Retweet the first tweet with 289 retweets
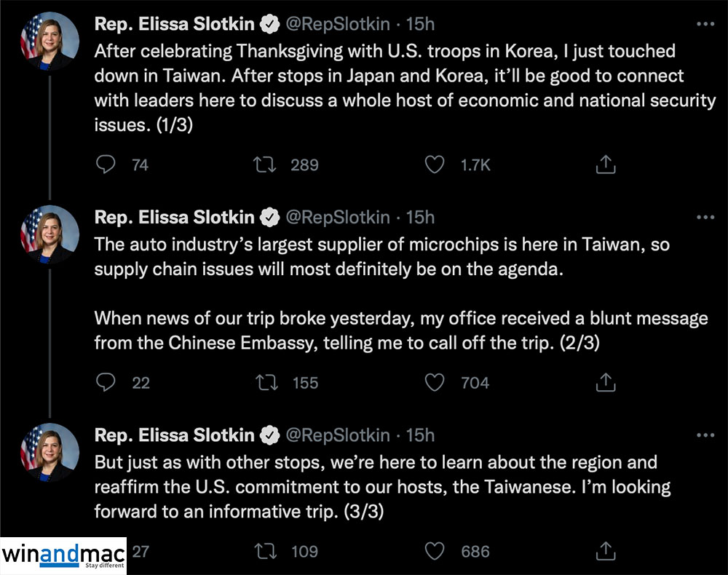The image size is (728, 575). click(264, 165)
